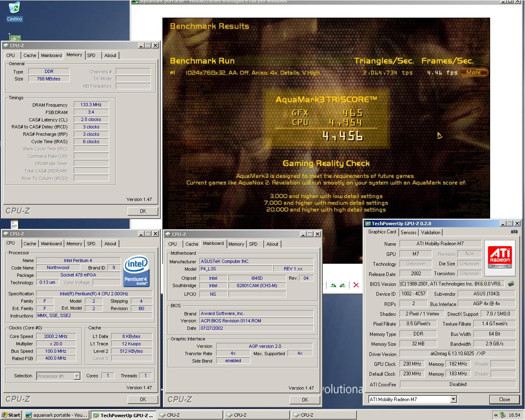Click OK in the CPU-Z Mainboard window
The height and width of the screenshot is (420, 525).
point(305,400)
